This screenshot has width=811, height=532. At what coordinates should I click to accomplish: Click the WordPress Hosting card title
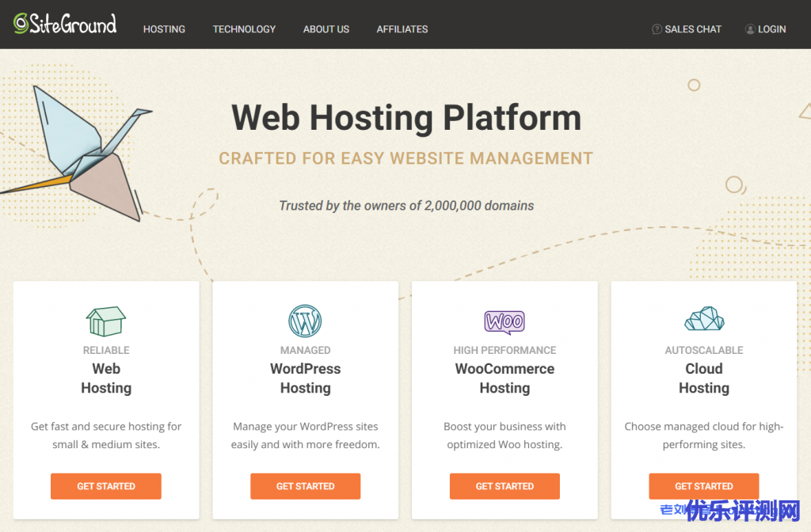305,378
